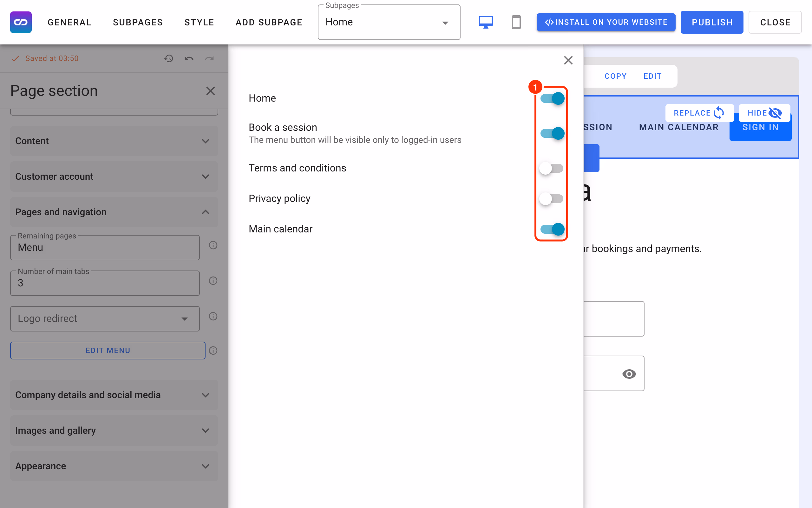Image resolution: width=812 pixels, height=508 pixels.
Task: Click info icon beside Edit Menu
Action: [x=213, y=351]
